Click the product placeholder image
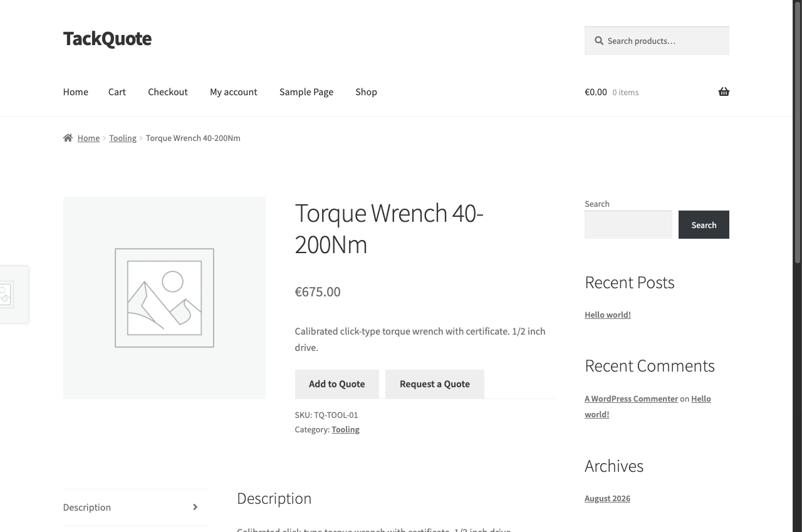The height and width of the screenshot is (532, 802). pyautogui.click(x=164, y=298)
